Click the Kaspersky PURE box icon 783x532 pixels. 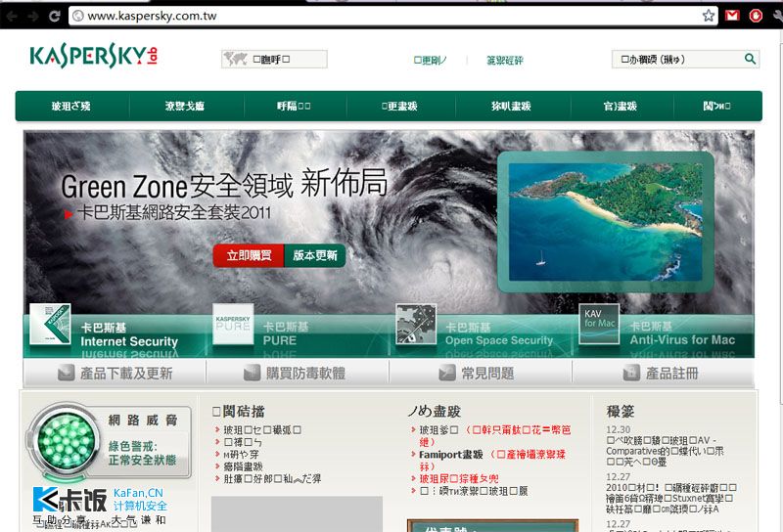click(233, 325)
